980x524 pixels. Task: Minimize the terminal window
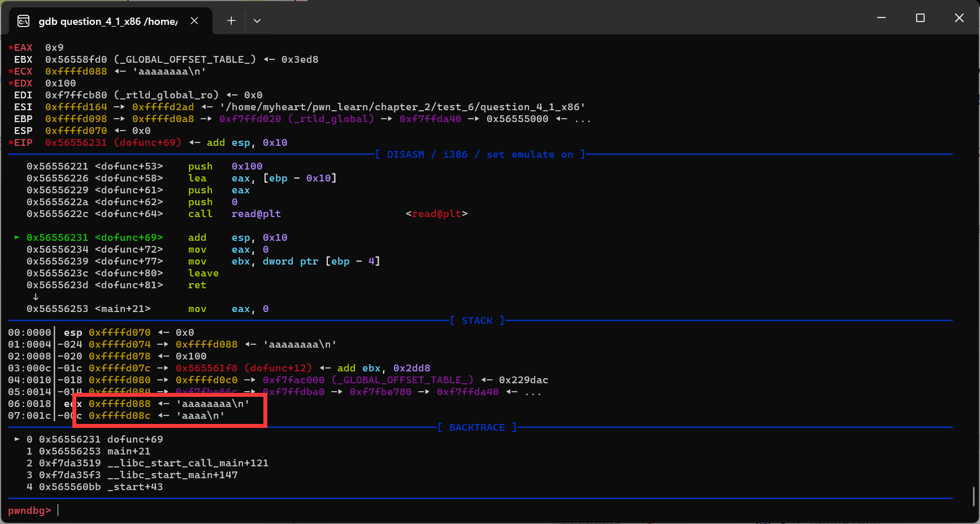coord(881,18)
